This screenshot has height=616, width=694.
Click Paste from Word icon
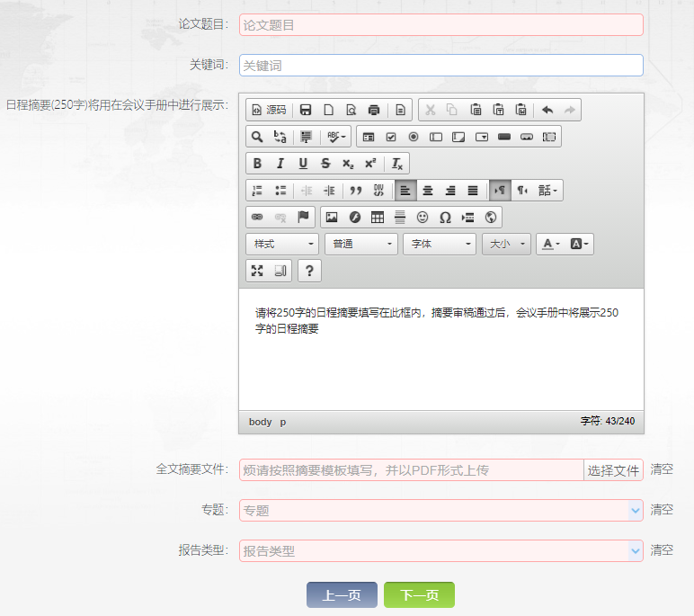click(520, 110)
